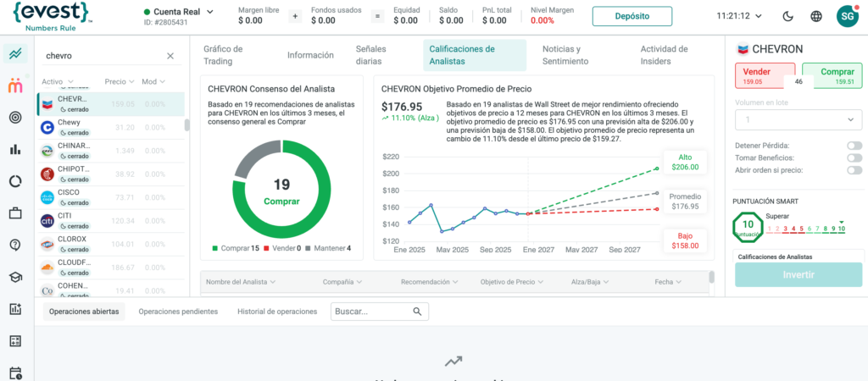Image resolution: width=868 pixels, height=381 pixels.
Task: Sort by Activo column header
Action: click(58, 82)
